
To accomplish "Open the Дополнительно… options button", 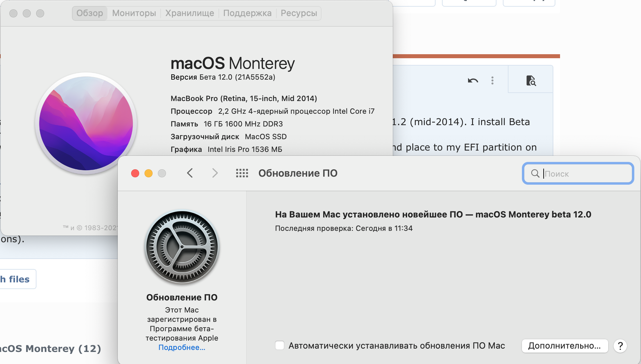I will (564, 346).
